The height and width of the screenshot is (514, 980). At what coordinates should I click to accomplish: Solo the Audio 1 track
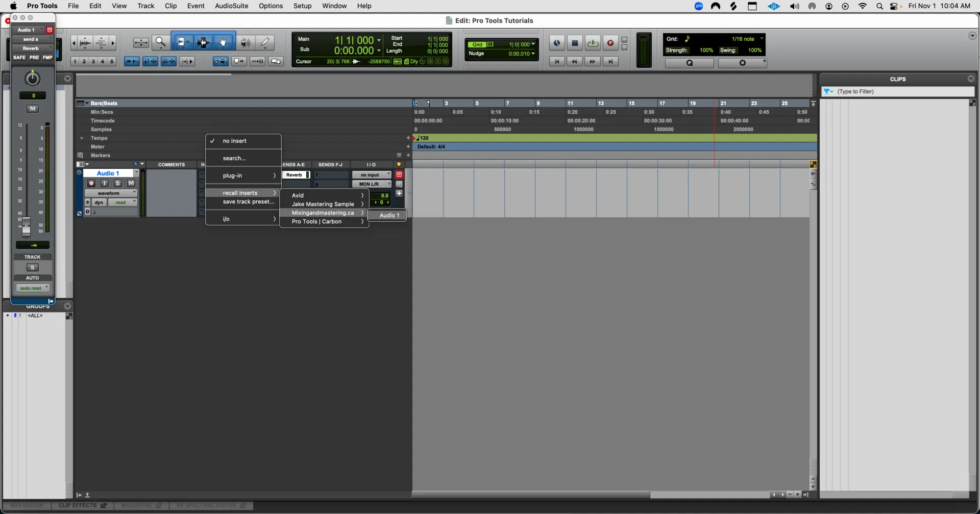point(118,184)
